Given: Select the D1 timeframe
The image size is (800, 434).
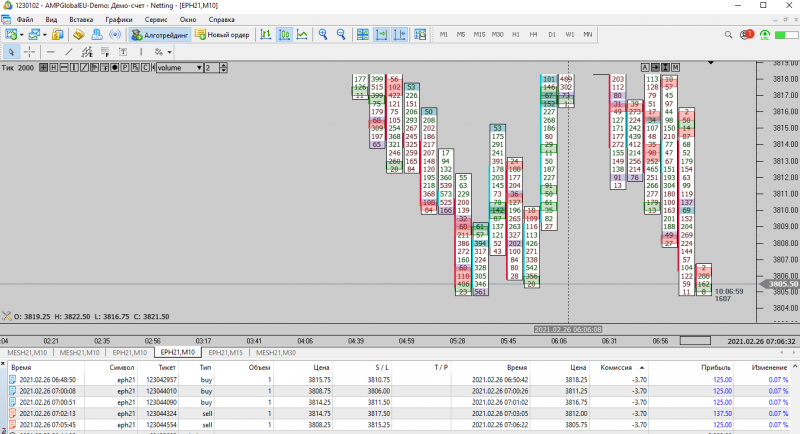Looking at the screenshot, I should tap(552, 35).
